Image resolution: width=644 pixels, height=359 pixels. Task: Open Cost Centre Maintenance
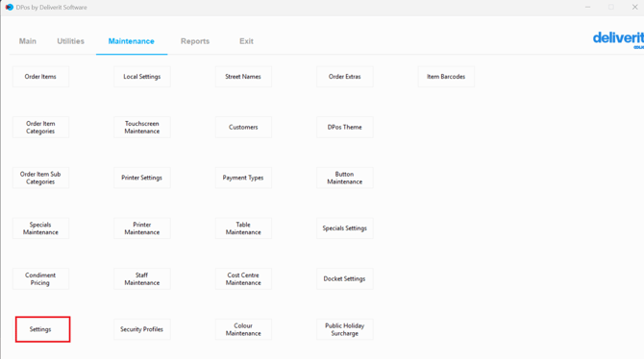click(x=243, y=279)
